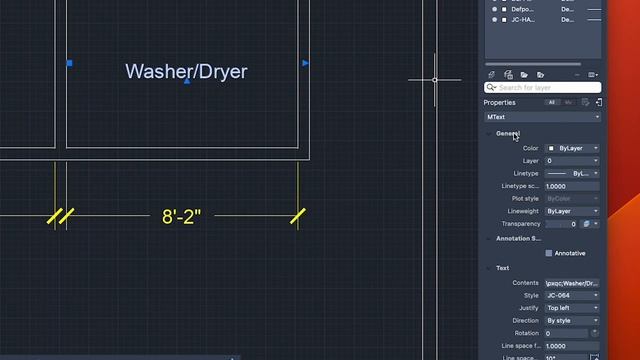Open the Justify Top left dropdown
The width and height of the screenshot is (640, 360).
(572, 308)
